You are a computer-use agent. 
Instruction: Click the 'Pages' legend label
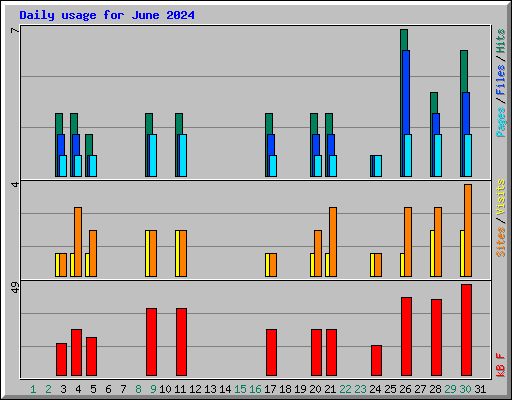coord(501,122)
